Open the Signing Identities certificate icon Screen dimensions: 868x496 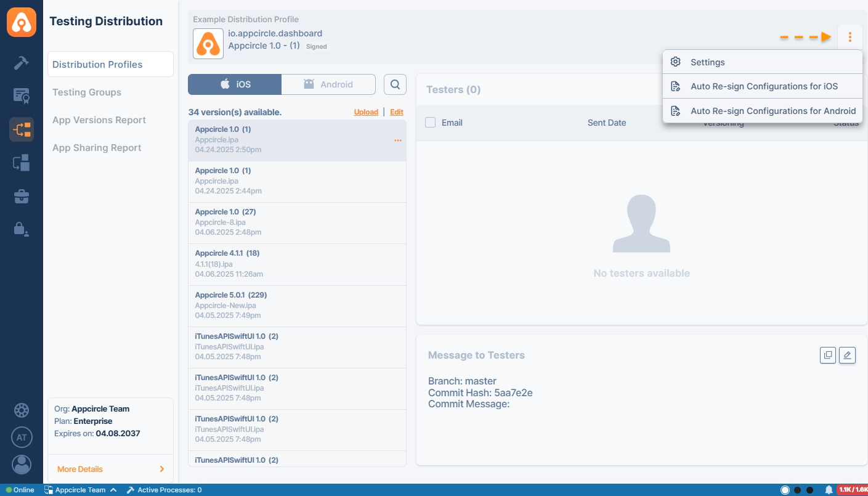point(21,96)
